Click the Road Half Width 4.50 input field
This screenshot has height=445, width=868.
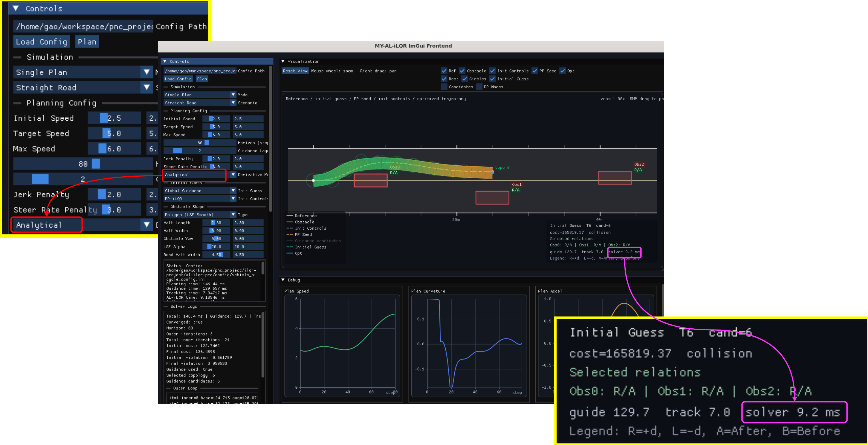(x=248, y=255)
